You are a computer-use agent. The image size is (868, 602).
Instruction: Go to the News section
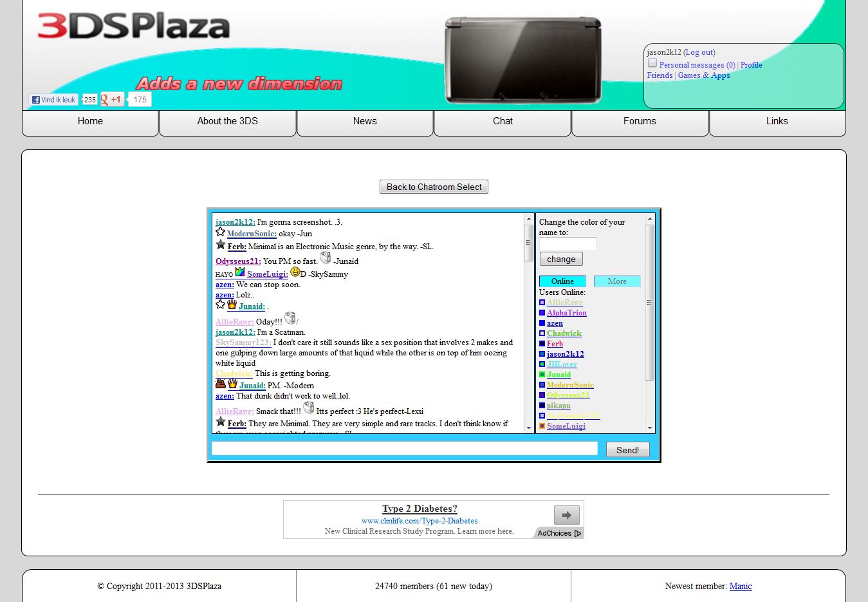[x=365, y=123]
